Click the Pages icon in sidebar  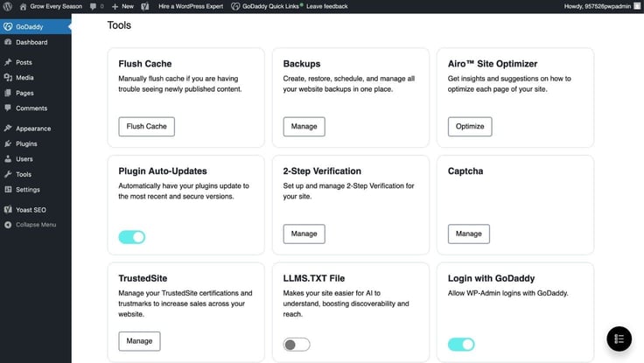point(8,93)
